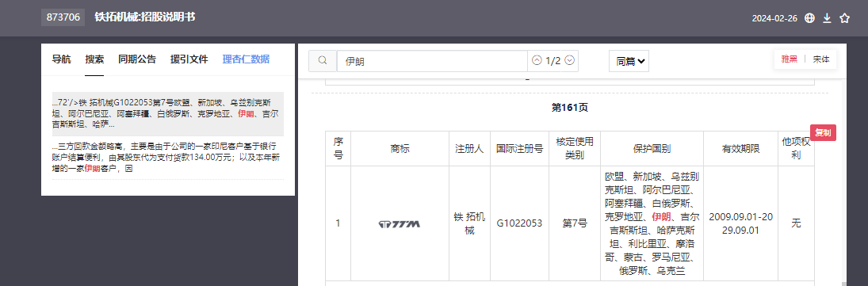Click highlighted 伊朗 in the table
Screen dimensions: 868x286
click(x=661, y=216)
